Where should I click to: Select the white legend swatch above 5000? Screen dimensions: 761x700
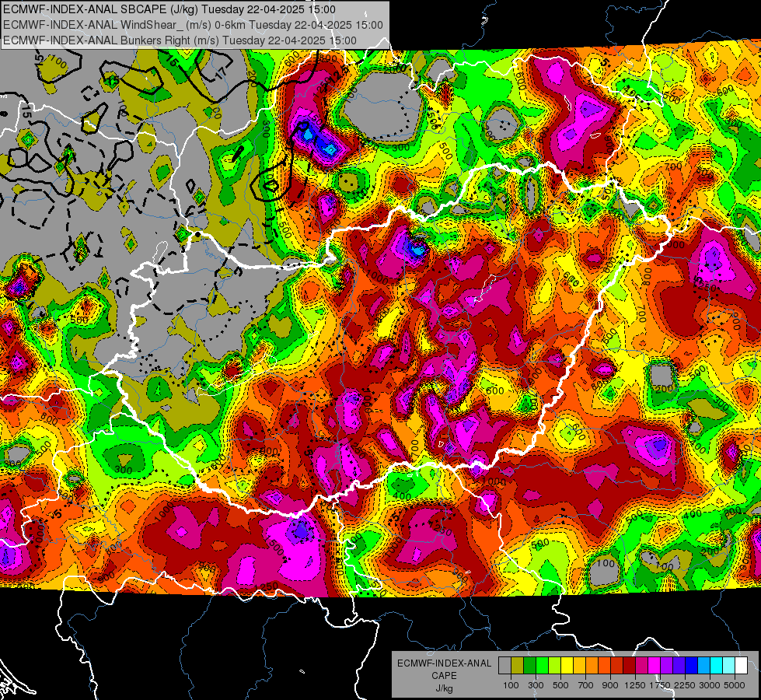(x=742, y=666)
